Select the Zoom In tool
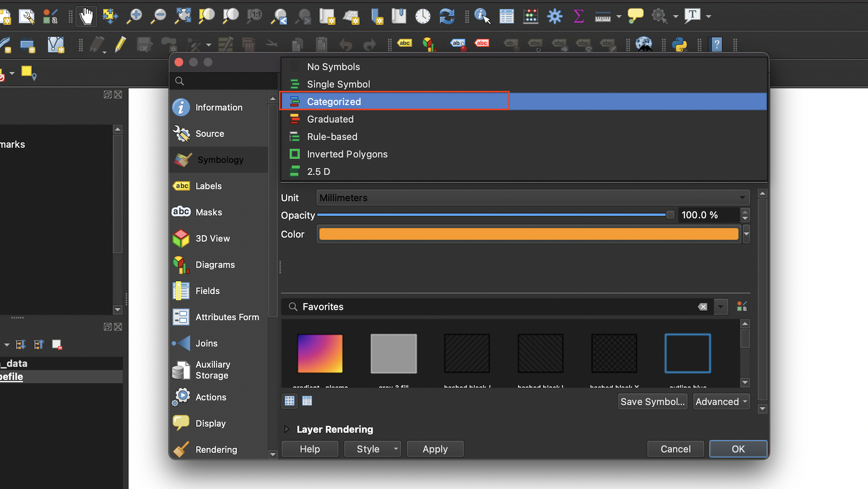Image resolution: width=868 pixels, height=489 pixels. click(134, 16)
